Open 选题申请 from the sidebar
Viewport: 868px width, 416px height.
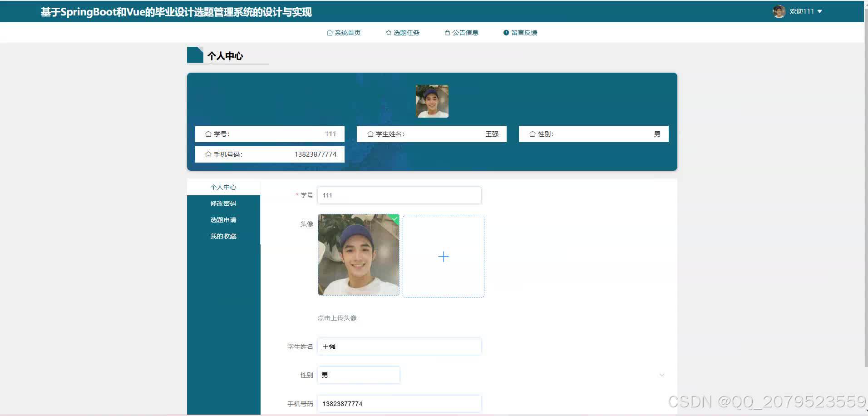coord(223,219)
